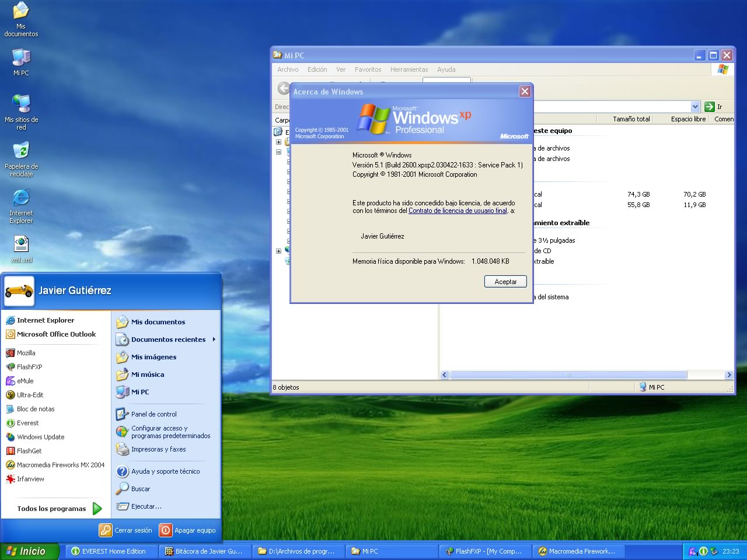Click system tray clock showing 23:23
This screenshot has height=560, width=747.
[731, 551]
